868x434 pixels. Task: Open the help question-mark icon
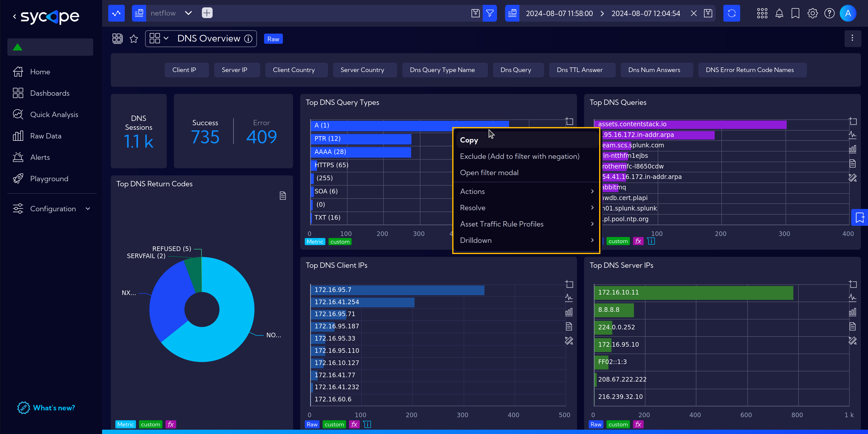[829, 13]
